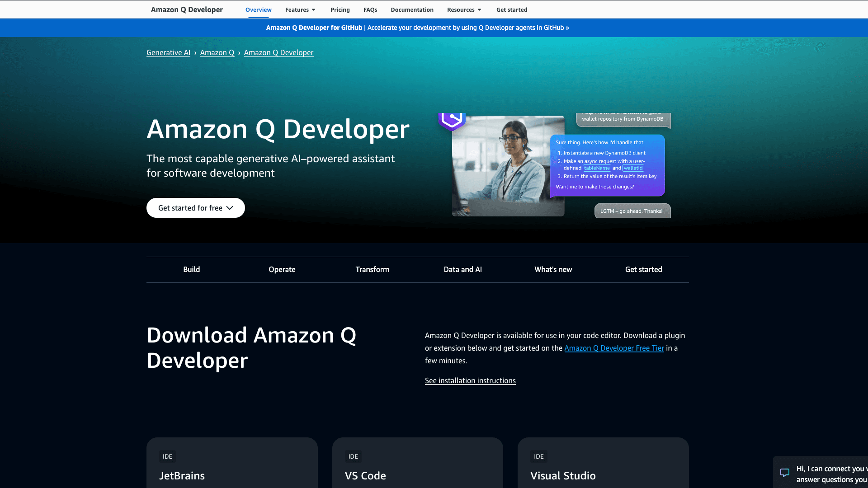The height and width of the screenshot is (488, 868).
Task: Go to FAQs in the top navigation
Action: (x=370, y=10)
